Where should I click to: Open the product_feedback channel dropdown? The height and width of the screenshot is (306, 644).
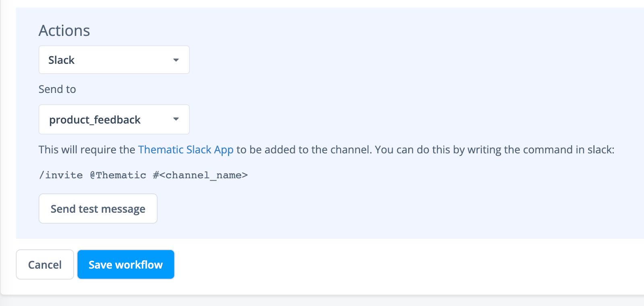point(114,119)
